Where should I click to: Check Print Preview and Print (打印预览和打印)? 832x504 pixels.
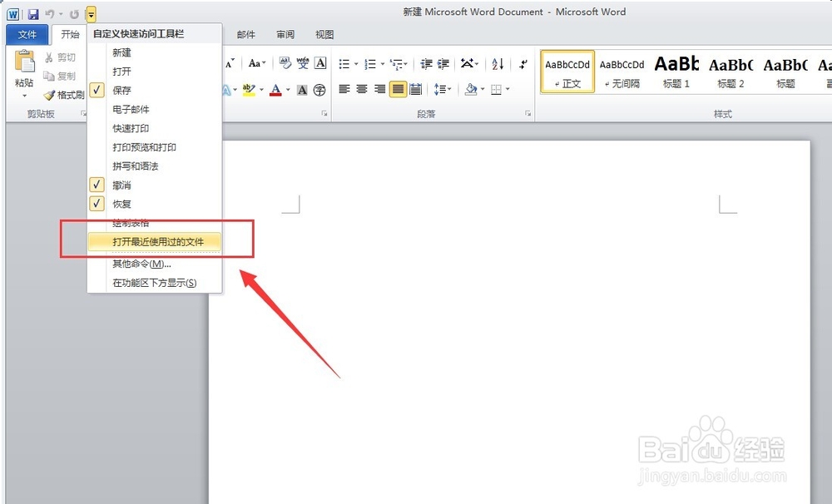pos(155,147)
